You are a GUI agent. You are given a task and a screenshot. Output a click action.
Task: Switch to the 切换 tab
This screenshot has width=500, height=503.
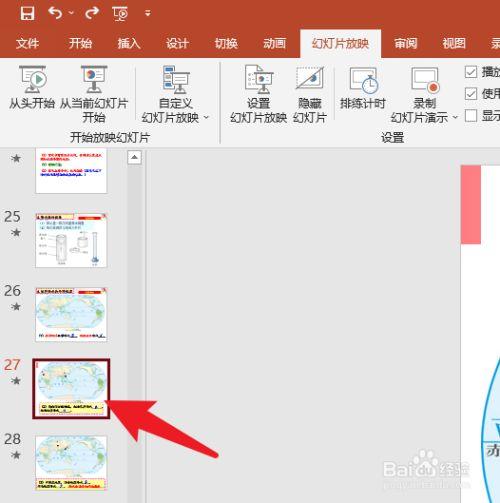point(226,44)
